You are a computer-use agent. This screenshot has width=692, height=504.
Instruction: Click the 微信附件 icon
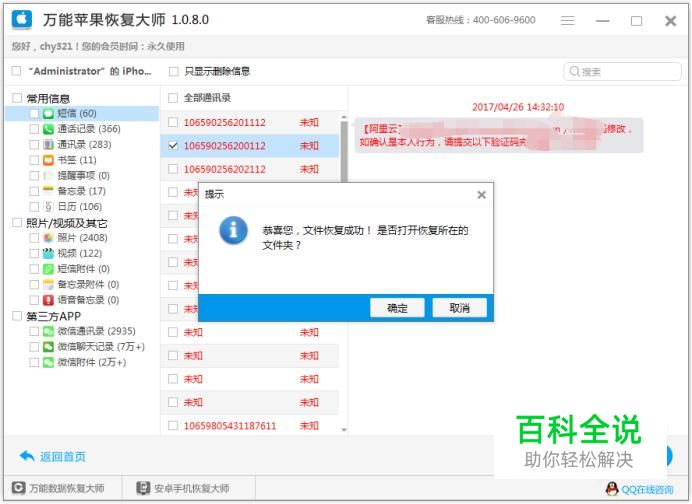point(48,362)
